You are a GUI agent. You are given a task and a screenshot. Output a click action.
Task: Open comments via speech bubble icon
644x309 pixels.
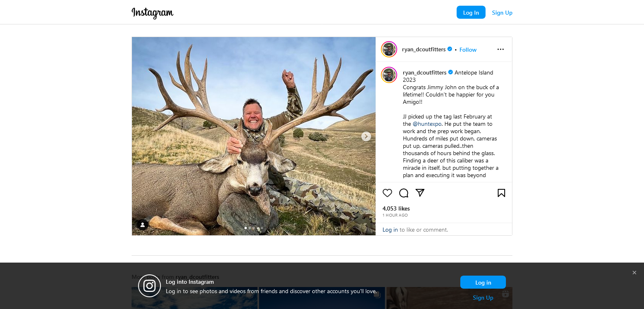[x=404, y=193]
